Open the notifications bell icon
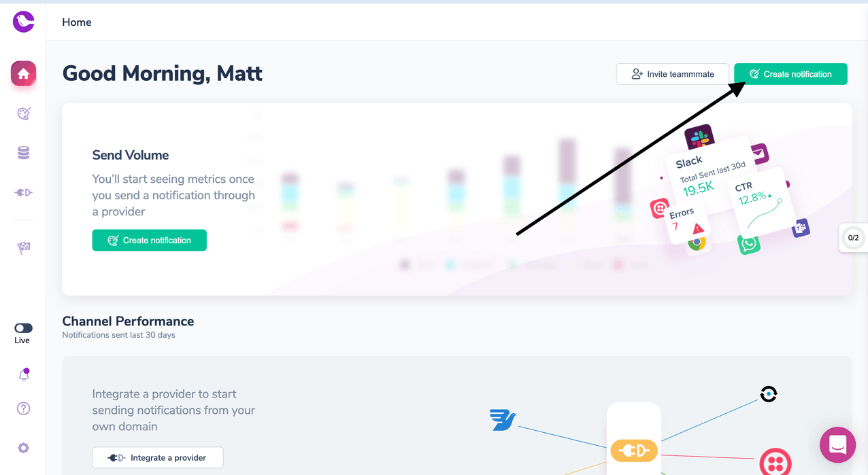The image size is (868, 475). (x=24, y=374)
